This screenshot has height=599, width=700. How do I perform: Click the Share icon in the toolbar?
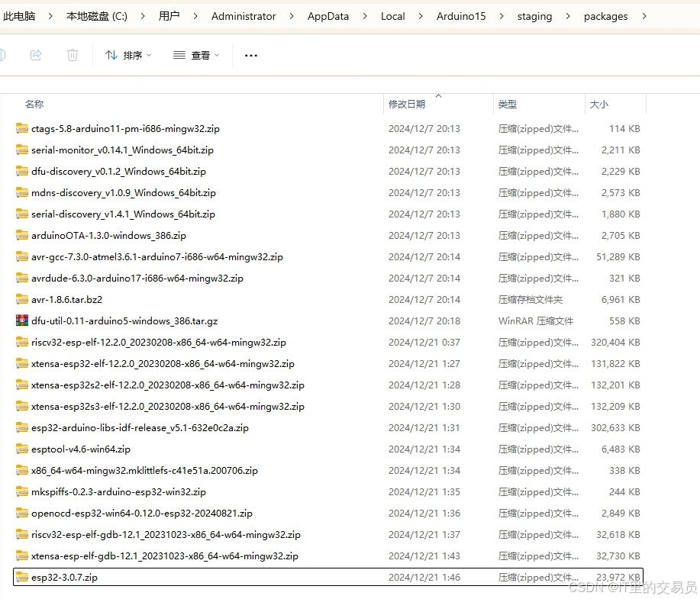pyautogui.click(x=36, y=55)
